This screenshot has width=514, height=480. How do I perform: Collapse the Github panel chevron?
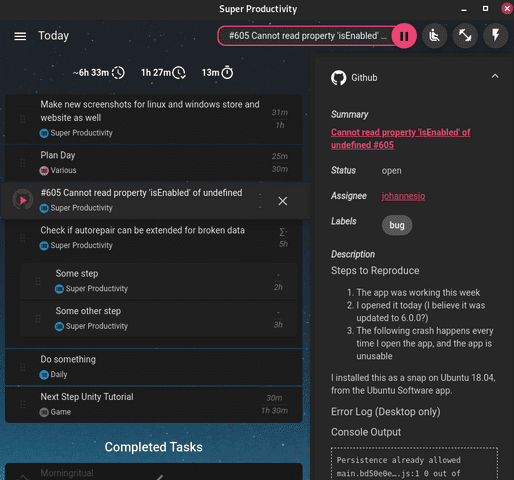pyautogui.click(x=495, y=76)
